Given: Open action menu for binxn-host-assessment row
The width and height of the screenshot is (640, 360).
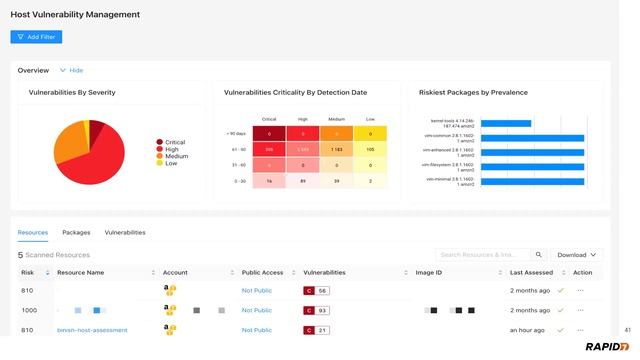Looking at the screenshot, I should 580,330.
